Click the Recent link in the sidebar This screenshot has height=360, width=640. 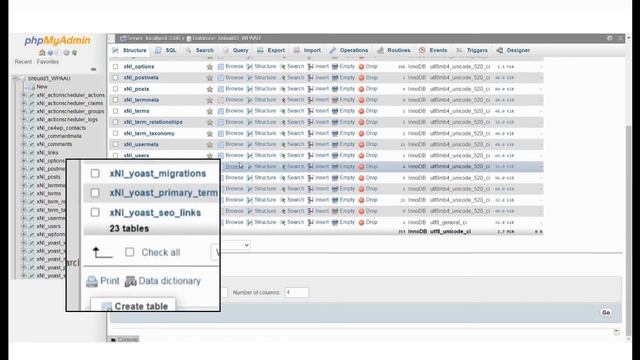[x=23, y=62]
